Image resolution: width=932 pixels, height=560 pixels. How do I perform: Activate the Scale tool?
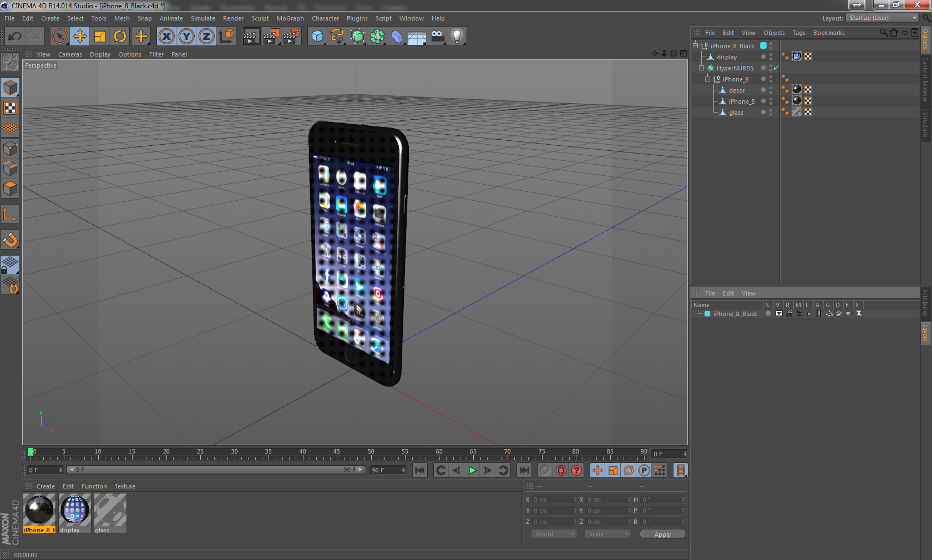coord(100,37)
